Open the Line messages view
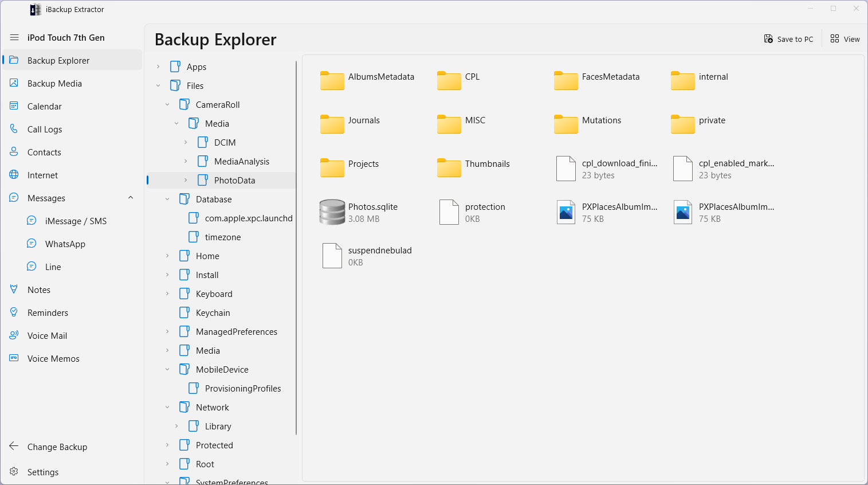868x485 pixels. click(52, 267)
